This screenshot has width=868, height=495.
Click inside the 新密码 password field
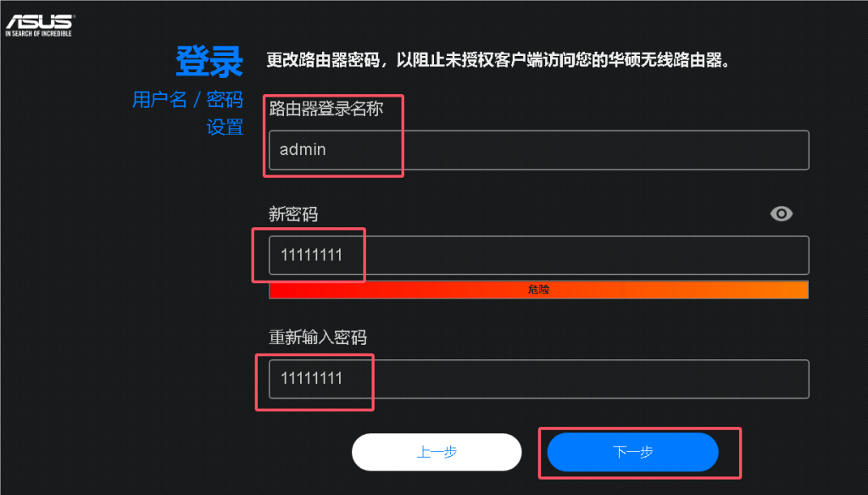[x=538, y=255]
